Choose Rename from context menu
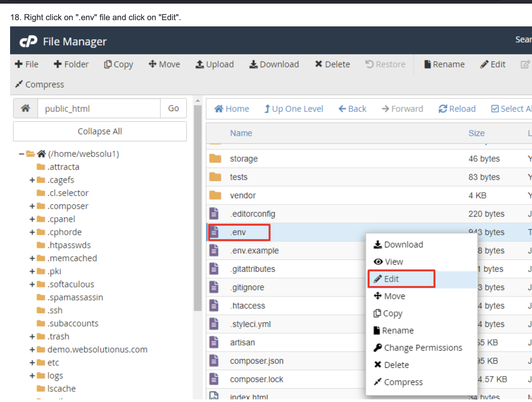The width and height of the screenshot is (532, 402). point(394,331)
